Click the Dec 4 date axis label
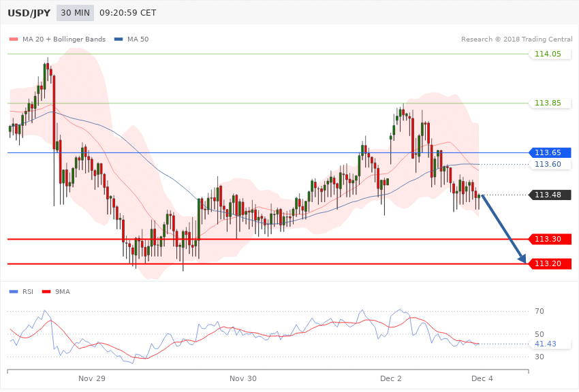Image resolution: width=579 pixels, height=392 pixels. click(x=482, y=378)
